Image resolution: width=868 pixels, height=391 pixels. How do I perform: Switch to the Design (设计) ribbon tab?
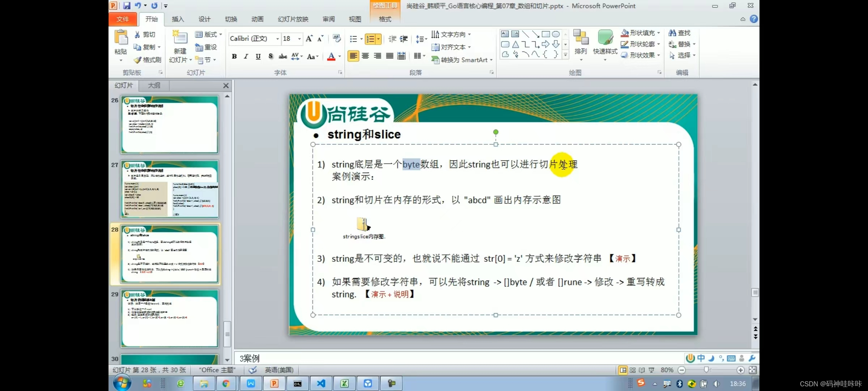coord(204,19)
